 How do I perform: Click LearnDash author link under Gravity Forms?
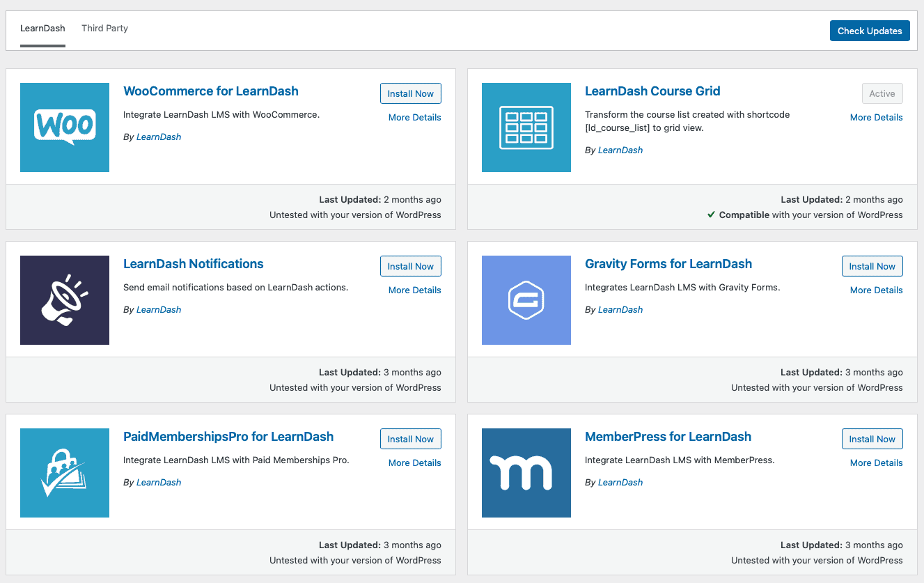point(620,309)
